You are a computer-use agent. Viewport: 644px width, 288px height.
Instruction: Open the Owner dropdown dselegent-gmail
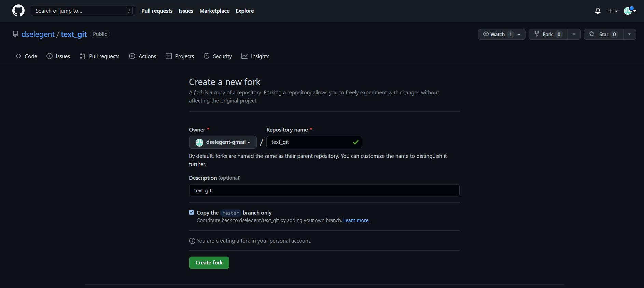[x=223, y=142]
